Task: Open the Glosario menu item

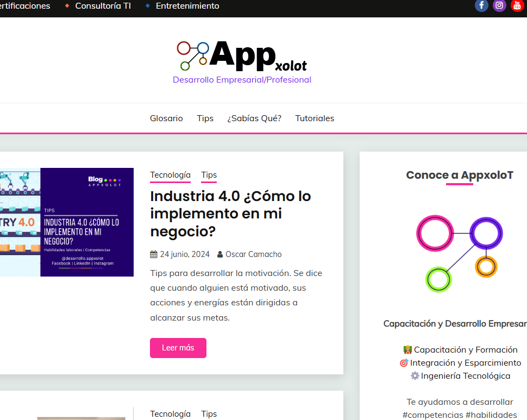Action: [x=166, y=118]
